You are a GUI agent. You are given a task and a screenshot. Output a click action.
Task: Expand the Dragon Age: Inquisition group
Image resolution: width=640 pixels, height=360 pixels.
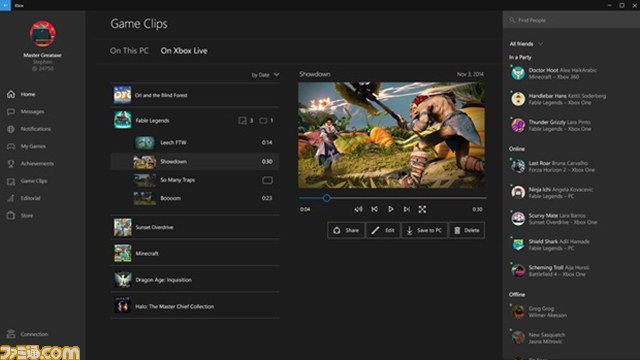point(195,280)
